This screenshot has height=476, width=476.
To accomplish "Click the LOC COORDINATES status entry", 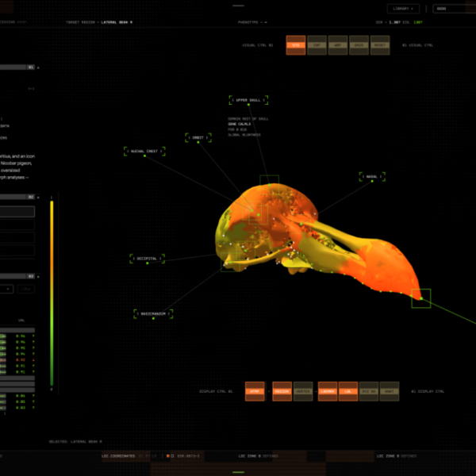I will click(118, 456).
